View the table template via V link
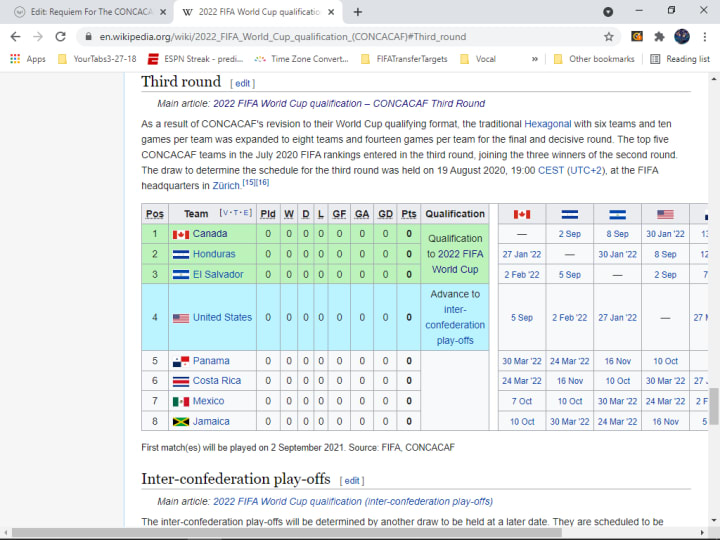Screen dimensions: 720x540 225,212
